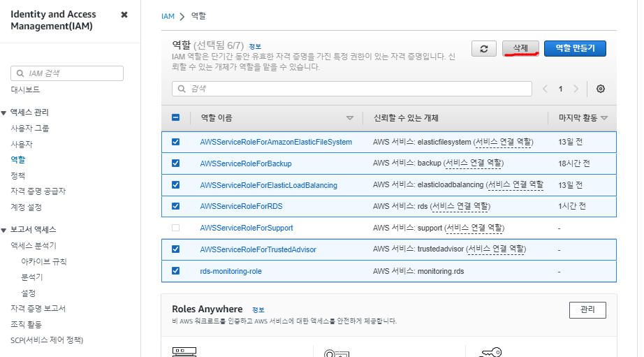Open 정보 link next to Roles Anywhere

(258, 309)
